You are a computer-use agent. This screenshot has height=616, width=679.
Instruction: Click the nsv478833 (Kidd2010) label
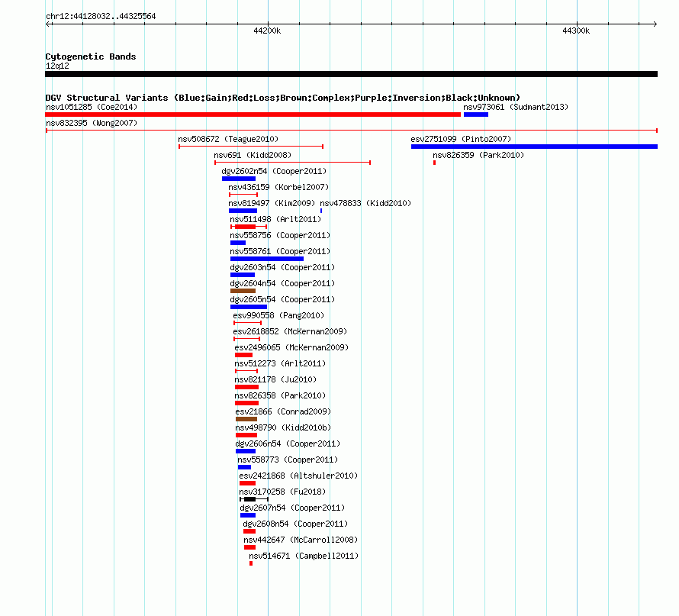pos(365,203)
